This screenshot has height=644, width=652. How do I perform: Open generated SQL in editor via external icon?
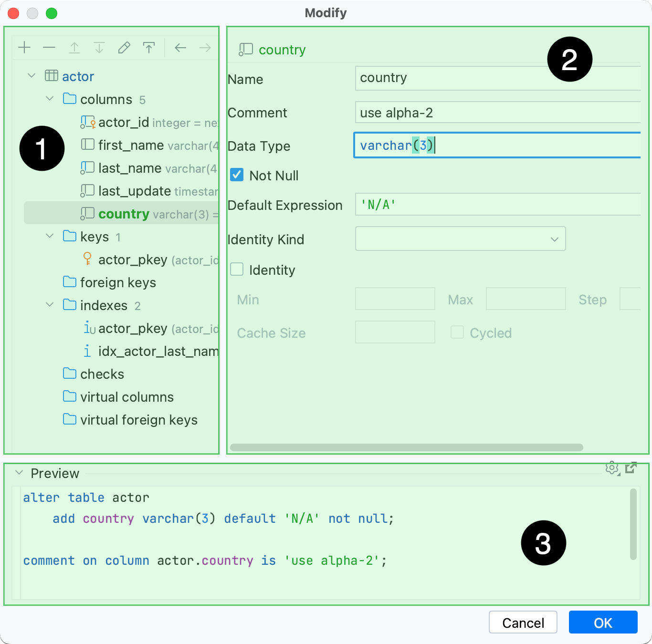631,468
